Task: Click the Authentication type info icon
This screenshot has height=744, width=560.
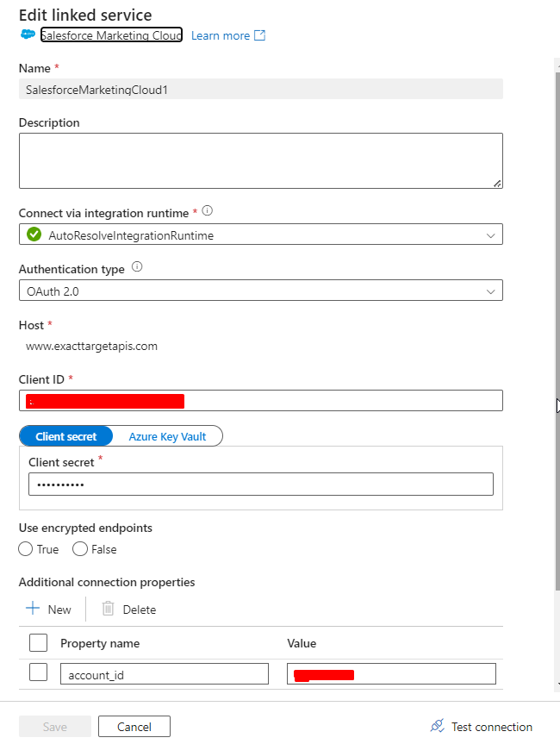Action: click(136, 268)
